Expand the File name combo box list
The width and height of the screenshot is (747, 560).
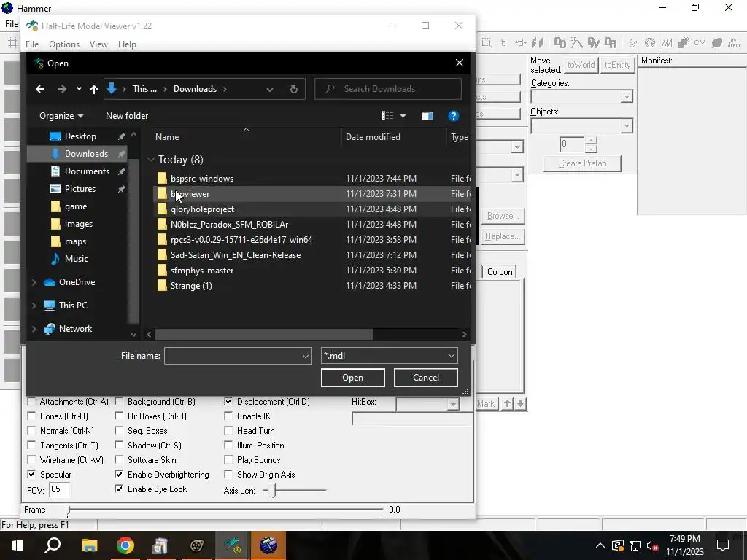pos(306,356)
